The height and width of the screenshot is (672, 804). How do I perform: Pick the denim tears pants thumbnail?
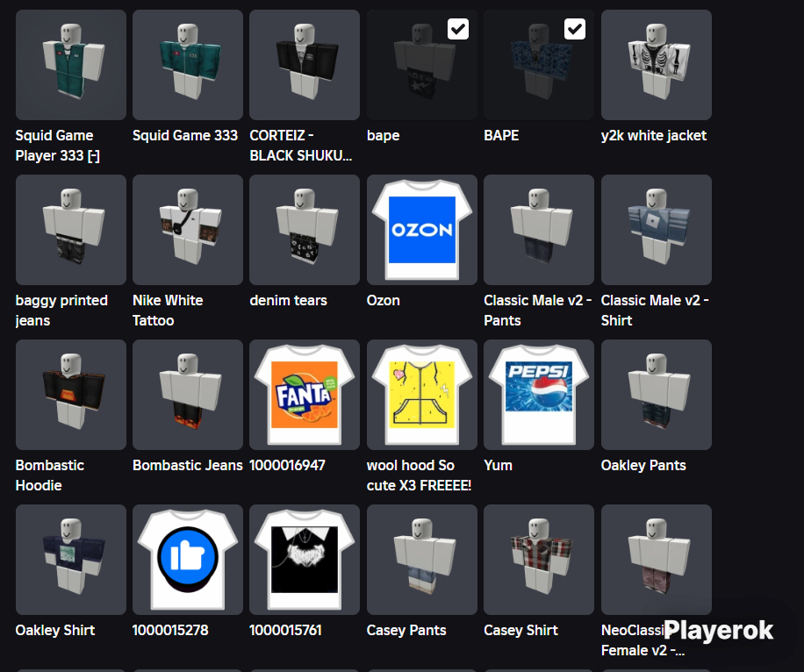click(x=305, y=230)
